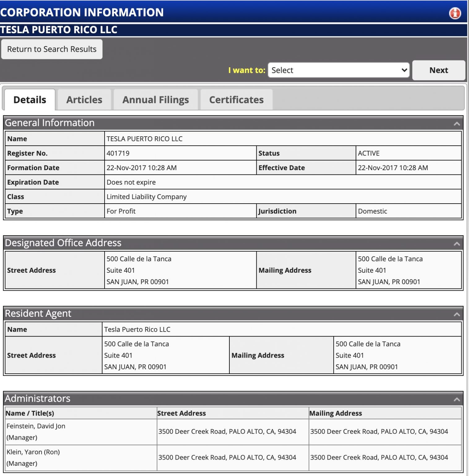Click Resident Agent name 'Tesla Puerto Rico LLC'
The height and width of the screenshot is (476, 469).
coord(137,329)
